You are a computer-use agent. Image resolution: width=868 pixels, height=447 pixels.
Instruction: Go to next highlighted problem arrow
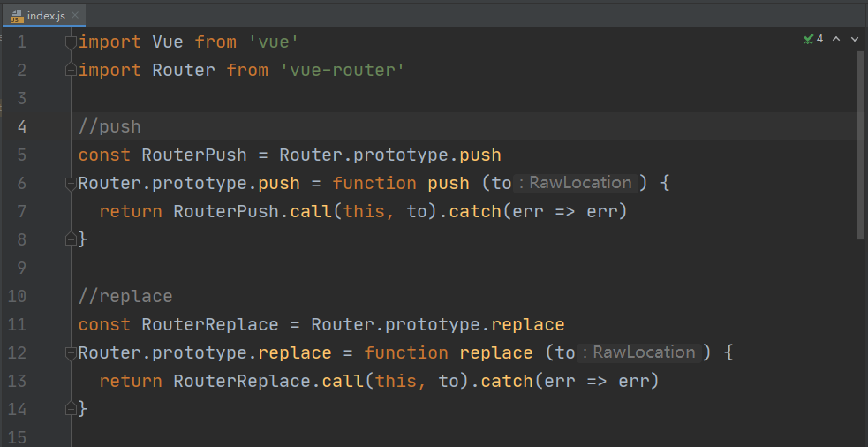click(853, 39)
